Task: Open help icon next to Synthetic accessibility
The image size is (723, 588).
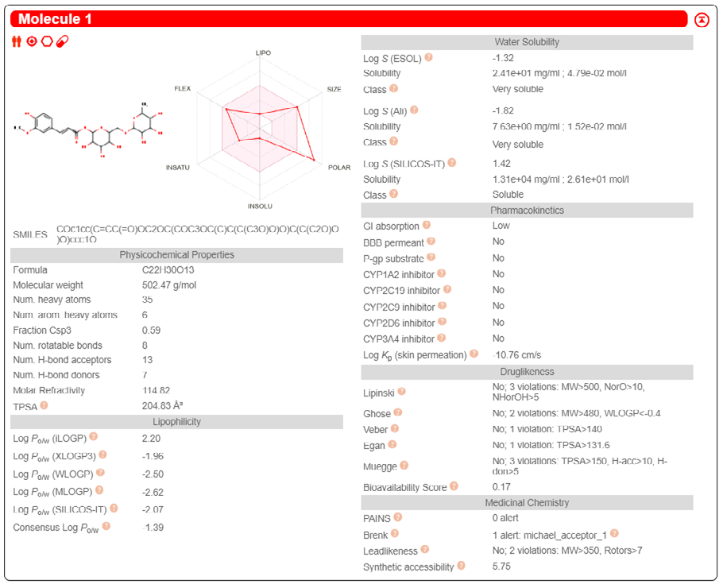Action: (461, 566)
